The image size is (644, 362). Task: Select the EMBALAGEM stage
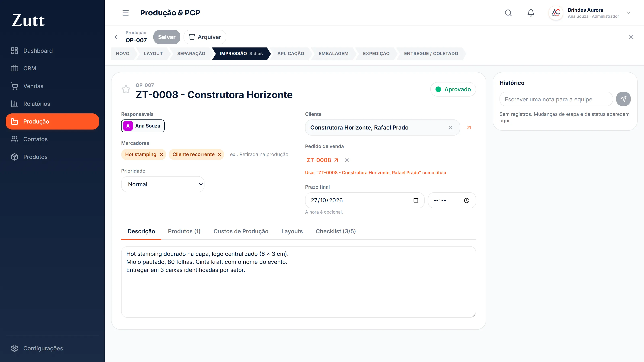333,53
